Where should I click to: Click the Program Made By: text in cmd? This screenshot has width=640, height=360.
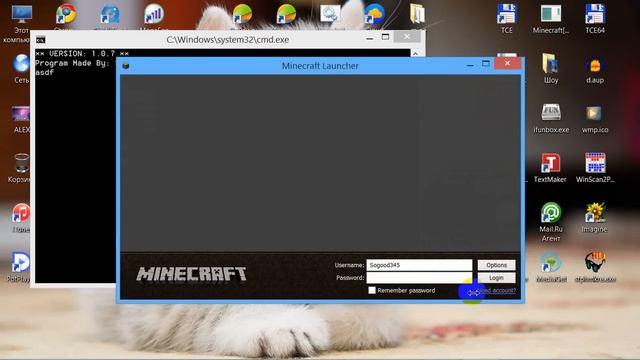pos(72,63)
